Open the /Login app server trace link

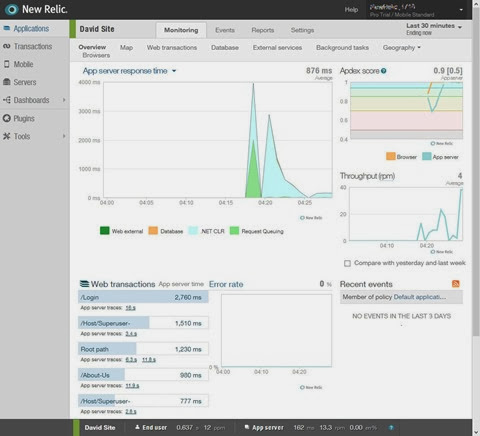(130, 308)
